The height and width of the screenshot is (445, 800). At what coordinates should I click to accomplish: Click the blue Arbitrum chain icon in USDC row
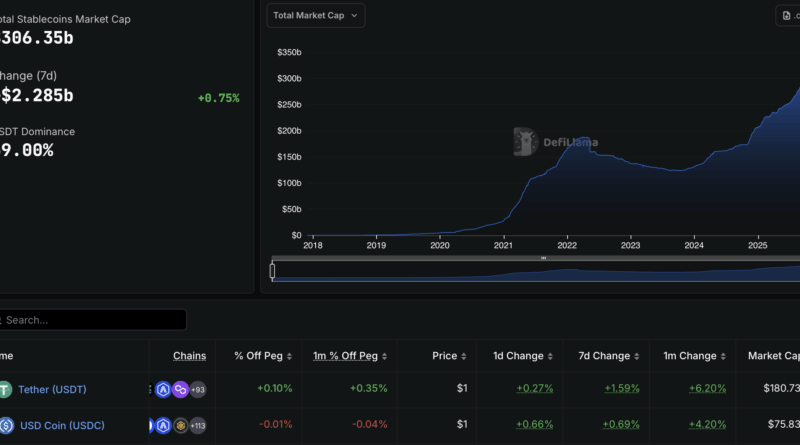click(163, 425)
